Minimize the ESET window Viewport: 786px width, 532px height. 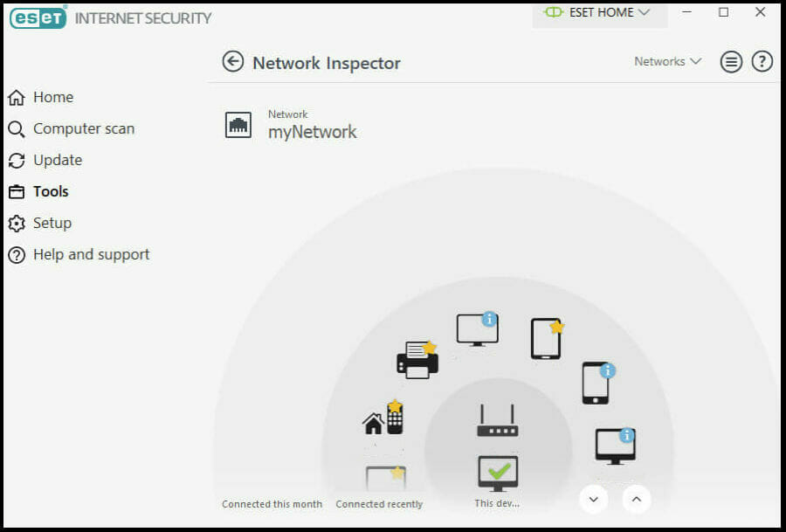click(x=687, y=12)
